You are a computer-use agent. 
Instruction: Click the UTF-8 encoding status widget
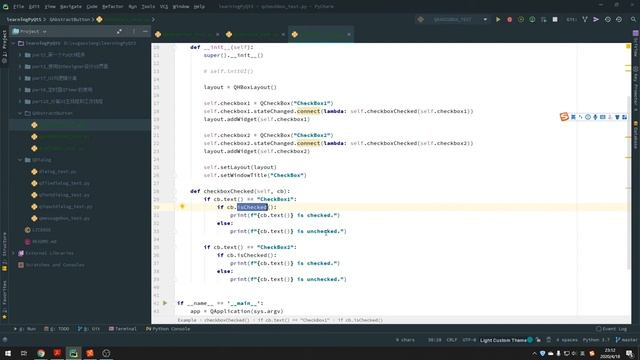pyautogui.click(x=469, y=340)
